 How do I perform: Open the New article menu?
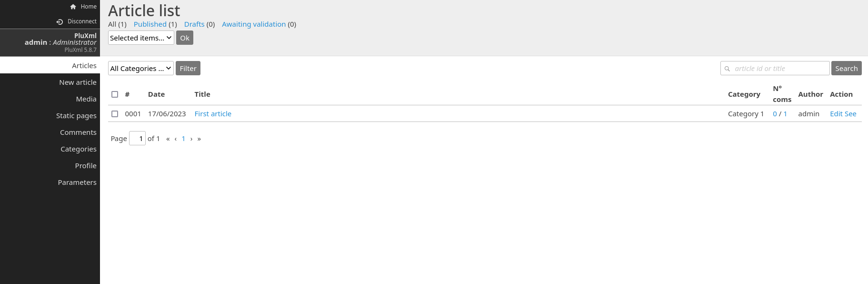point(78,82)
